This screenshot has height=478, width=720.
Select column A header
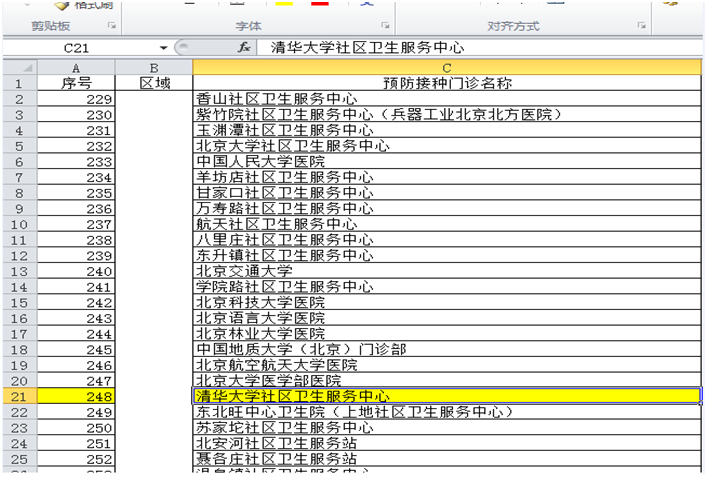pos(76,68)
